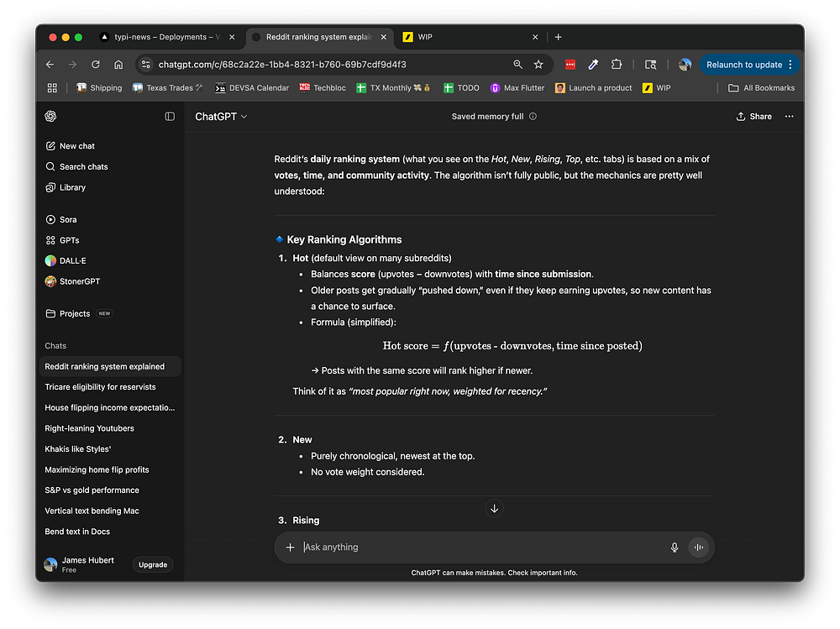The width and height of the screenshot is (840, 629).
Task: Click the Share button
Action: tap(753, 117)
